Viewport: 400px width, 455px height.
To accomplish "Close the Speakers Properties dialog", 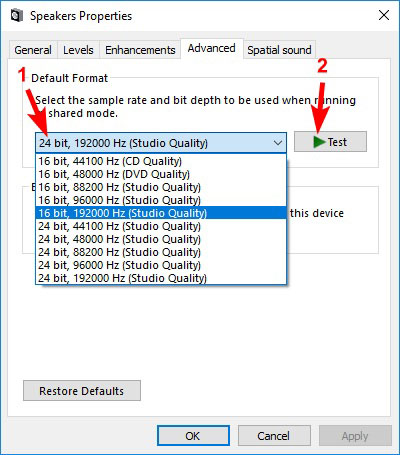I will (x=384, y=15).
